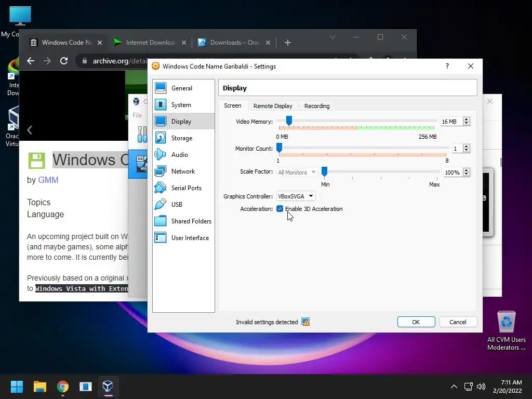Decrease Video Memory with the down stepper
This screenshot has height=399, width=532.
[467, 124]
